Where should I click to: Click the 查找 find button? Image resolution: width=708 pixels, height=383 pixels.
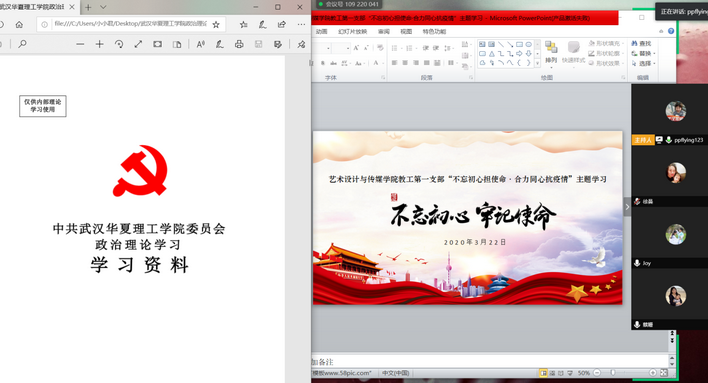coord(642,43)
